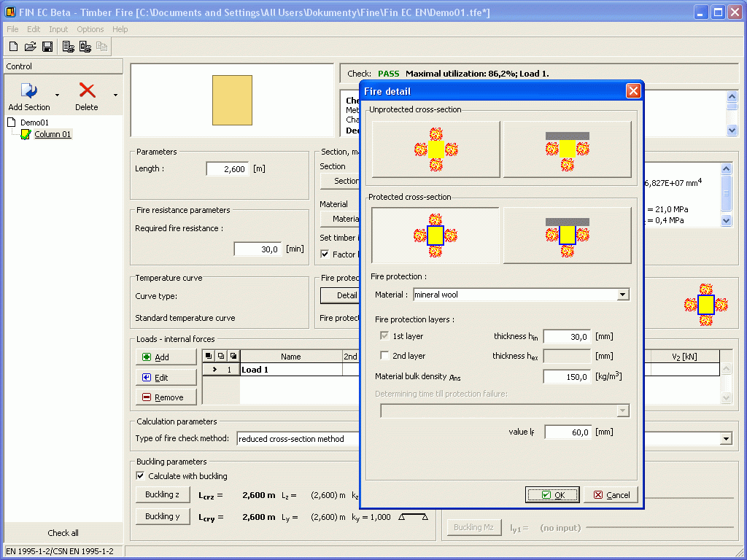
Task: Choose protected three-sided fire exposure image
Action: (x=567, y=235)
